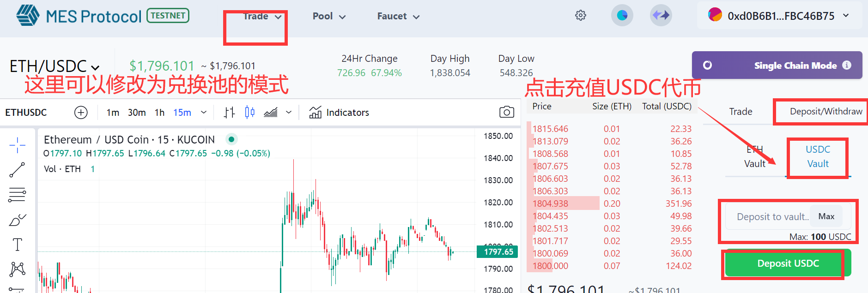Select the brush drawing tool

click(x=17, y=220)
